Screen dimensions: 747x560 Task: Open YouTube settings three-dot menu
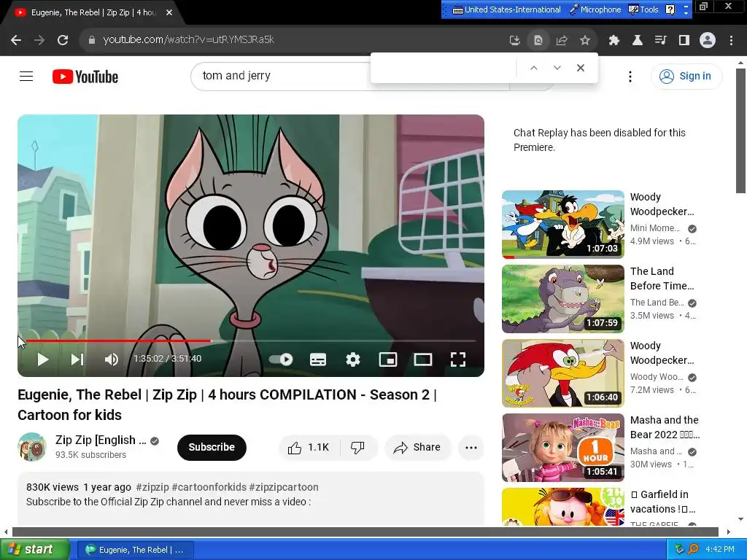pos(630,76)
